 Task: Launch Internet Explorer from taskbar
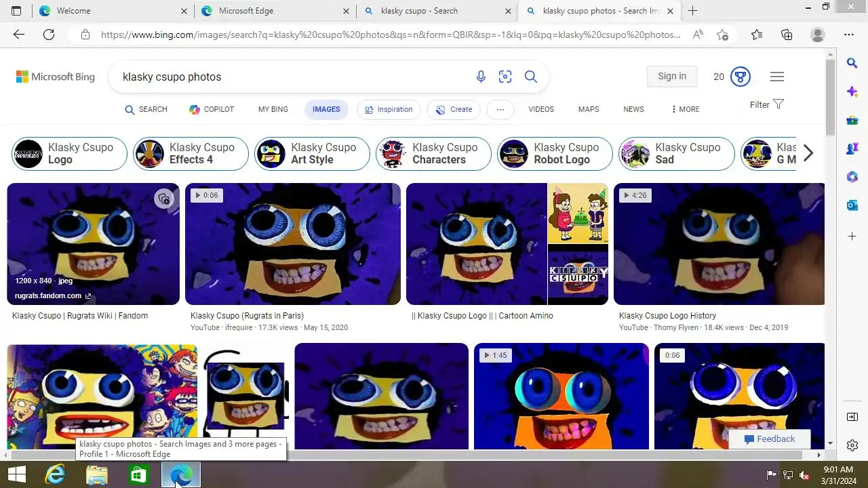(x=55, y=474)
